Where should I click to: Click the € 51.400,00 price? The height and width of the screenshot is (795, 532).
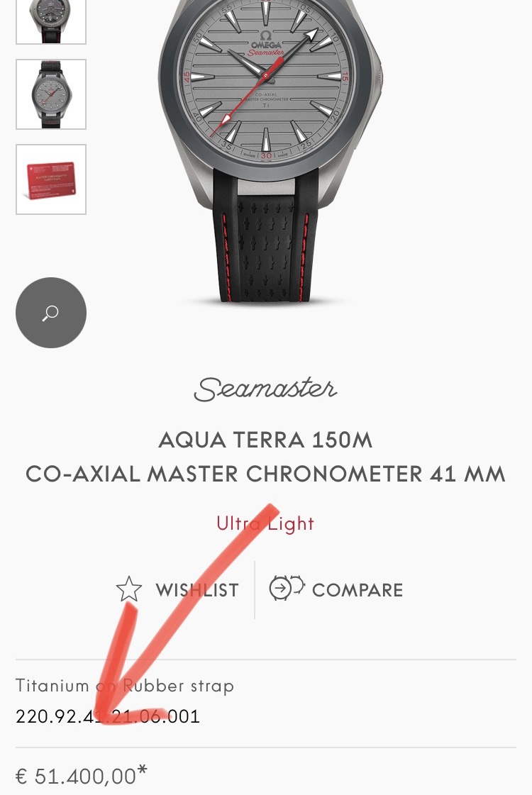pyautogui.click(x=76, y=777)
